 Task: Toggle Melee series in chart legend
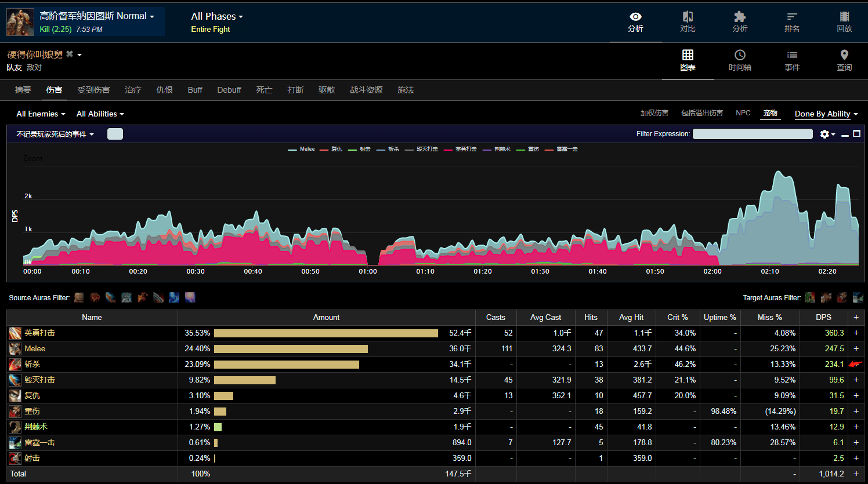[x=302, y=149]
